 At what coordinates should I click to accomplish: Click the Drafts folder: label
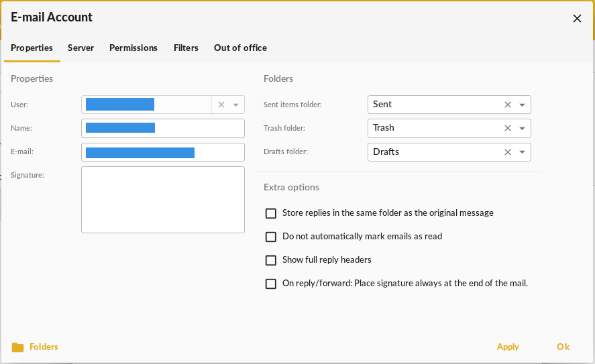[x=286, y=151]
